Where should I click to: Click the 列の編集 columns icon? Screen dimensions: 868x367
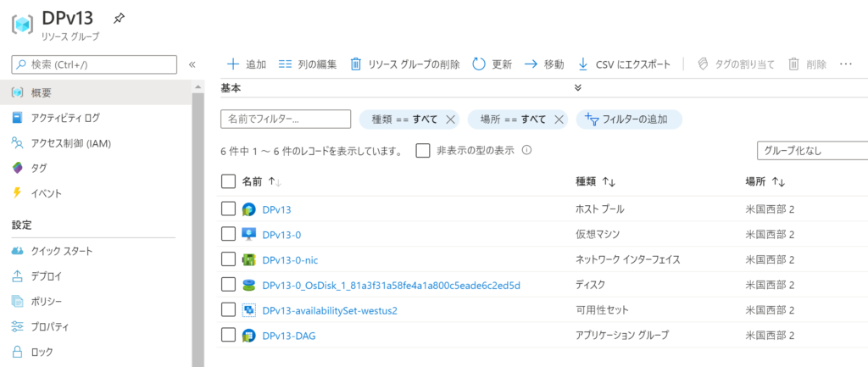point(285,64)
